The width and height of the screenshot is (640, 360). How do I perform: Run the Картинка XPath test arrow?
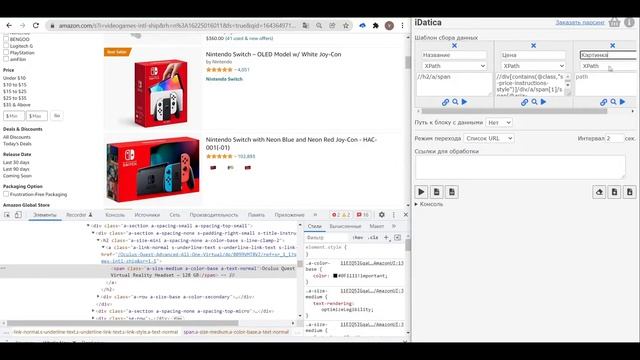[x=622, y=102]
